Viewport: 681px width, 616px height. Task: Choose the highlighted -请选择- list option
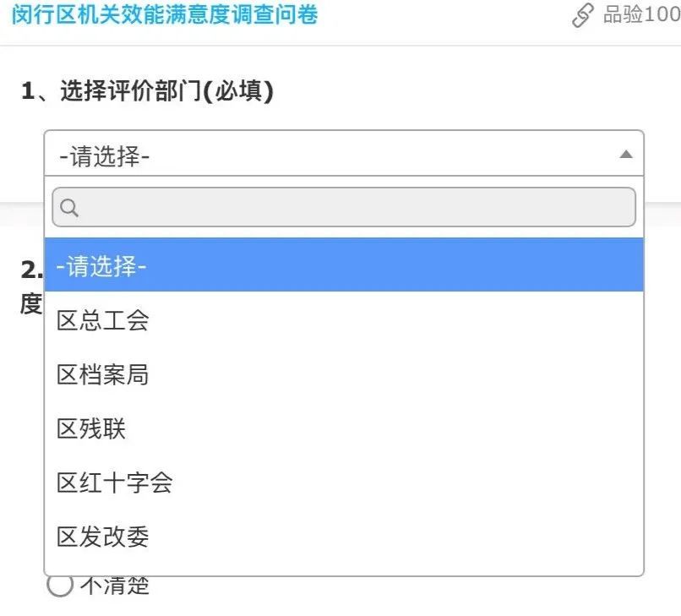343,265
